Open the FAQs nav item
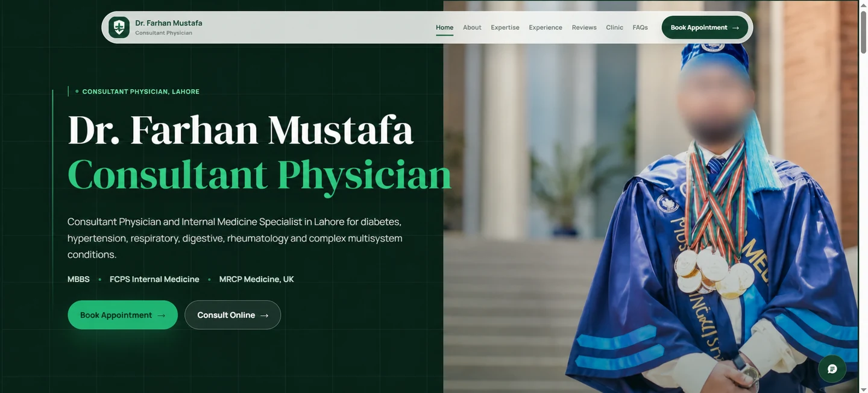Screen dimensions: 868x393 click(640, 27)
